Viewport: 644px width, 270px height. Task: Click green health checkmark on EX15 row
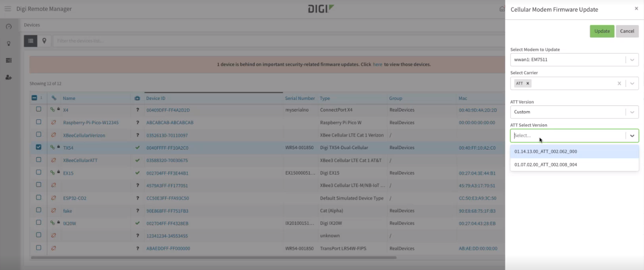tap(137, 172)
